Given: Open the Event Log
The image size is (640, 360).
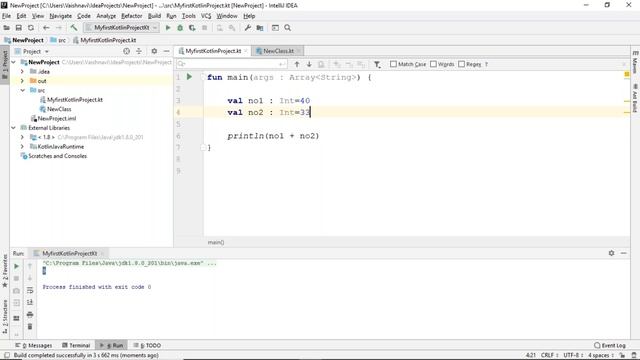Looking at the screenshot, I should coord(610,345).
